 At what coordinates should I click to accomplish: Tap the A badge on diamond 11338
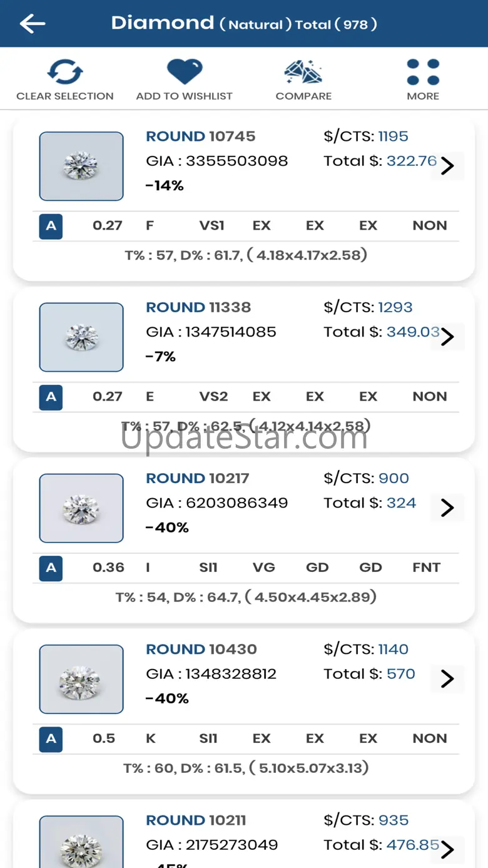(x=51, y=397)
